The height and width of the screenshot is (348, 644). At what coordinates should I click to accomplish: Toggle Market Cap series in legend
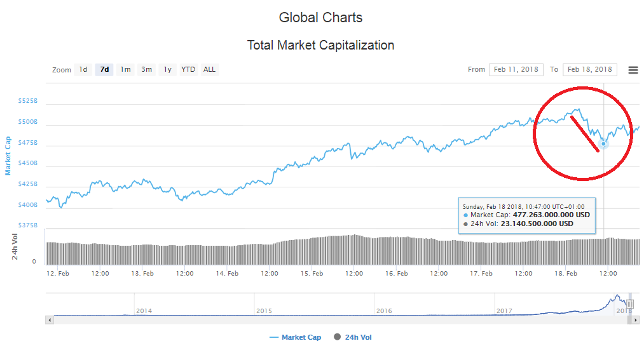pos(296,337)
